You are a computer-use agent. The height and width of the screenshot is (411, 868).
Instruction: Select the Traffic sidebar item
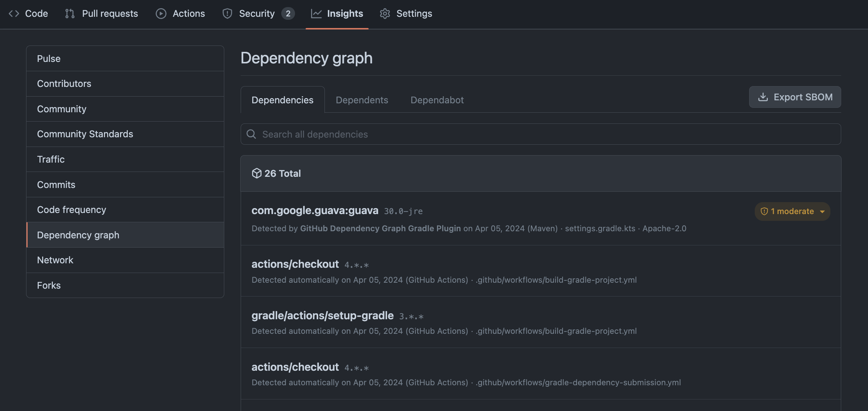tap(50, 159)
